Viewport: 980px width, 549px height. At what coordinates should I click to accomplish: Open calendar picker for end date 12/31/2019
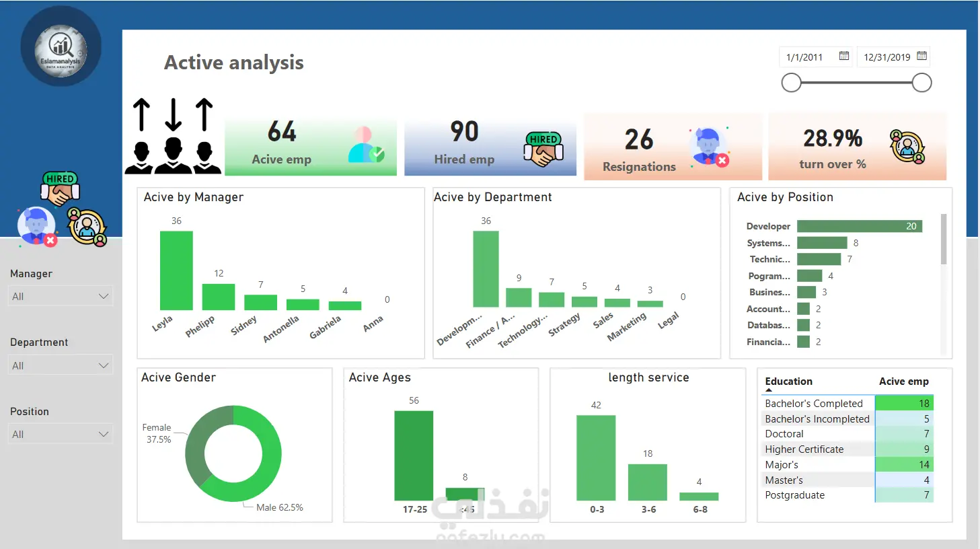(x=922, y=56)
